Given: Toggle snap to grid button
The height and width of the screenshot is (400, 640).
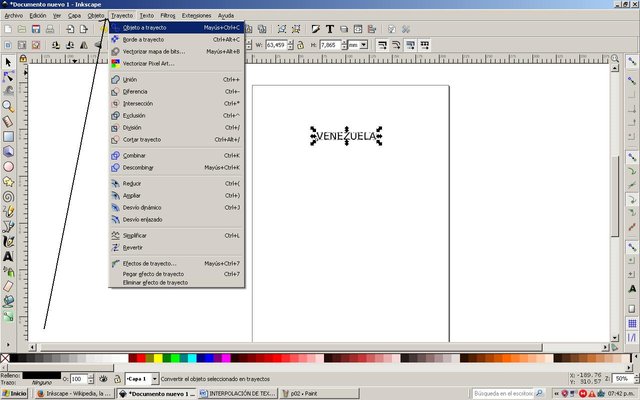Looking at the screenshot, I should click(x=632, y=324).
